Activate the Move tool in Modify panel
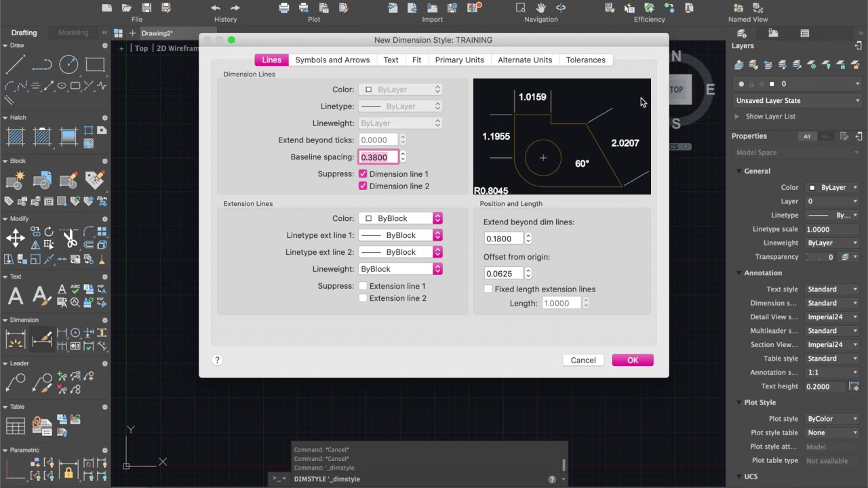This screenshot has width=868, height=488. pos(16,238)
